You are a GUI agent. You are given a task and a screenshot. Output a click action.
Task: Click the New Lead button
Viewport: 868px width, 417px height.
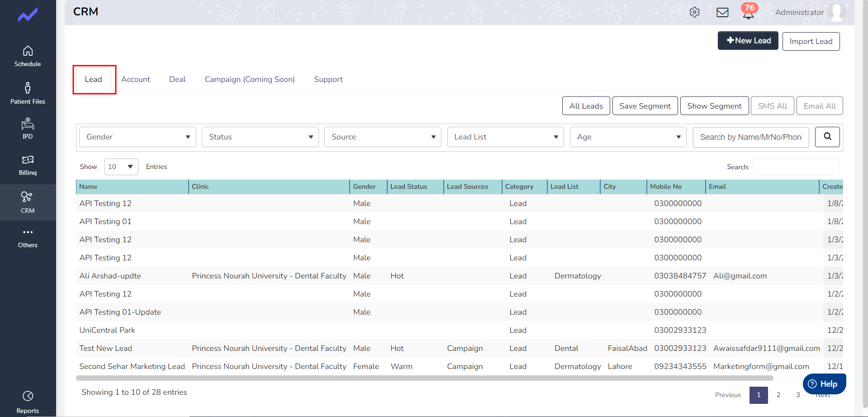pyautogui.click(x=748, y=41)
